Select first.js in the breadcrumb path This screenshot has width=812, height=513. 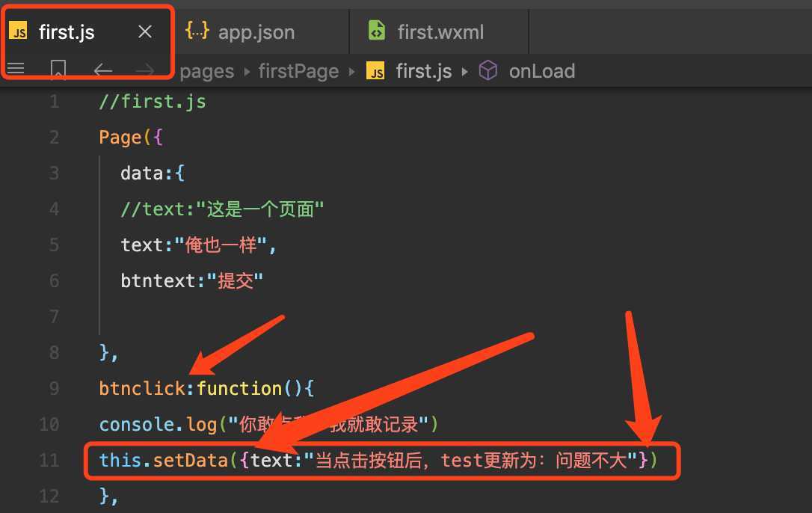(424, 71)
